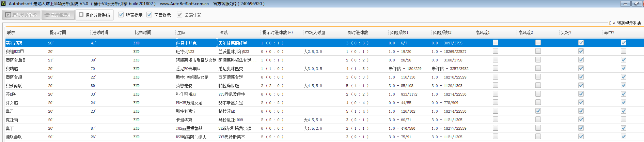Click the 中场大球盘 column header
Viewport: 644px width, 142px height.
(x=315, y=32)
